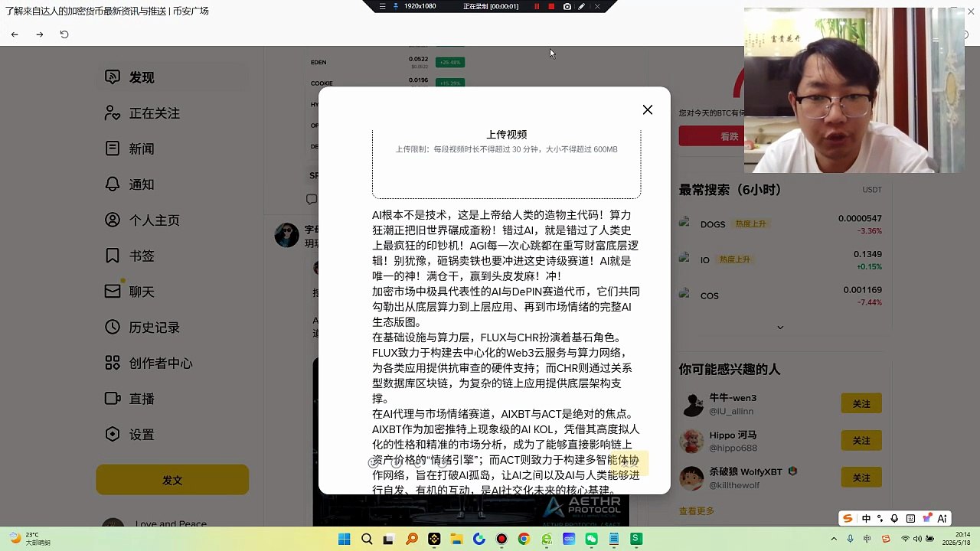Click the 历史记录 clock icon

(x=113, y=328)
